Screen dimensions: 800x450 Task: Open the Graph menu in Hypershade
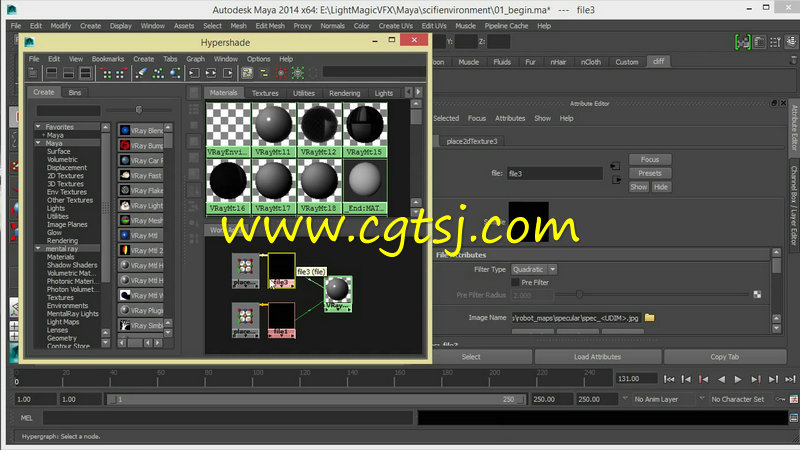click(x=195, y=59)
